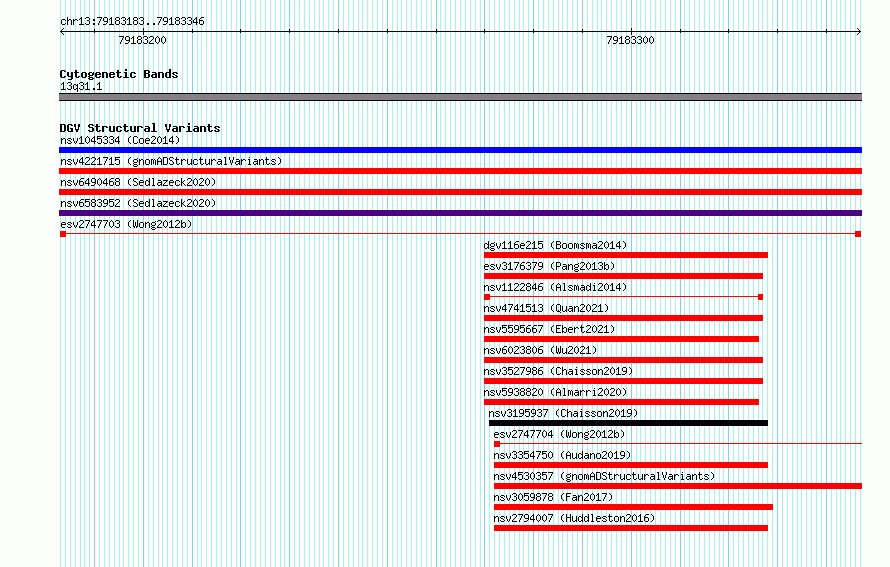Select the nsv6023806 red bar
890x567 pixels.
tap(623, 360)
